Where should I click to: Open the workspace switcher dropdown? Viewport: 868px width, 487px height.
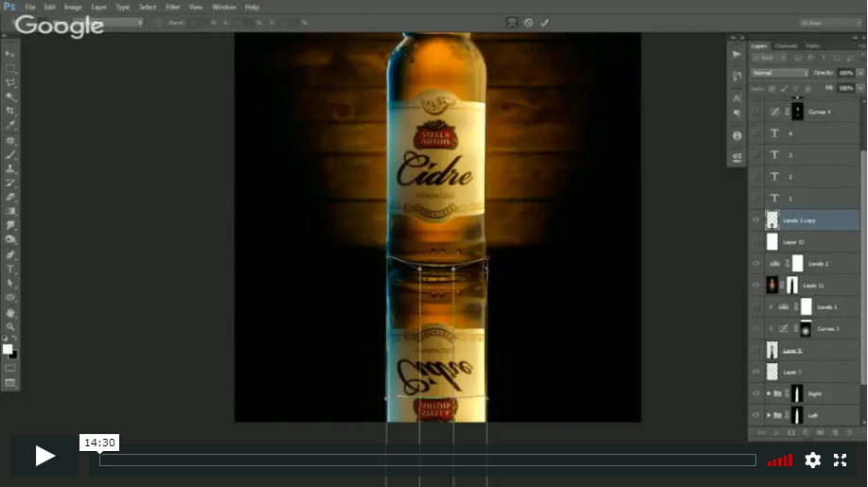[828, 24]
